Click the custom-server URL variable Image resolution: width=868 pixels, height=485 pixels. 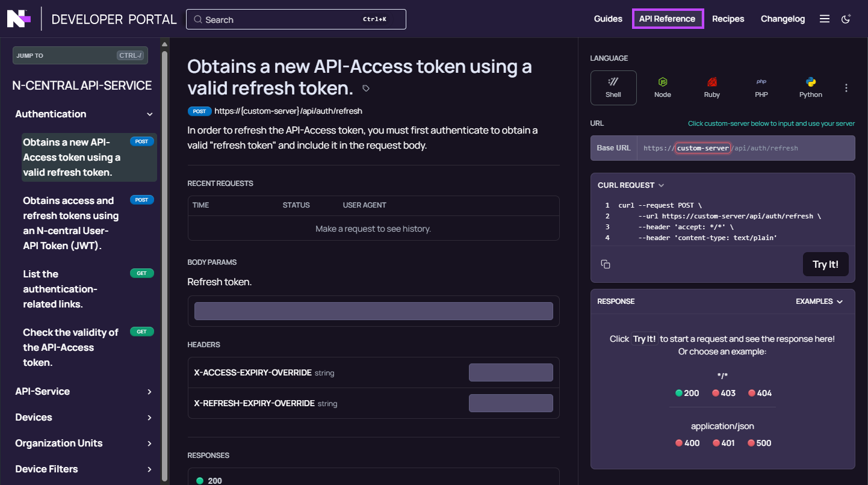click(703, 148)
